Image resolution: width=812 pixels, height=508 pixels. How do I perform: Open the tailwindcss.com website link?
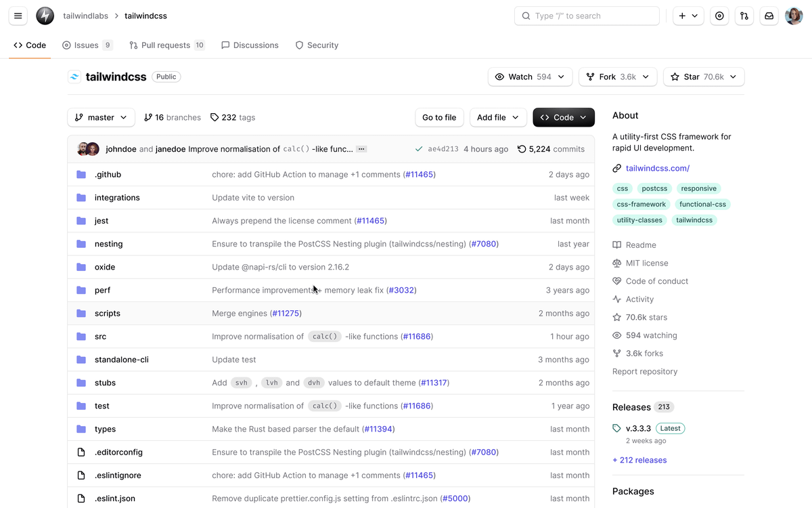tap(657, 168)
